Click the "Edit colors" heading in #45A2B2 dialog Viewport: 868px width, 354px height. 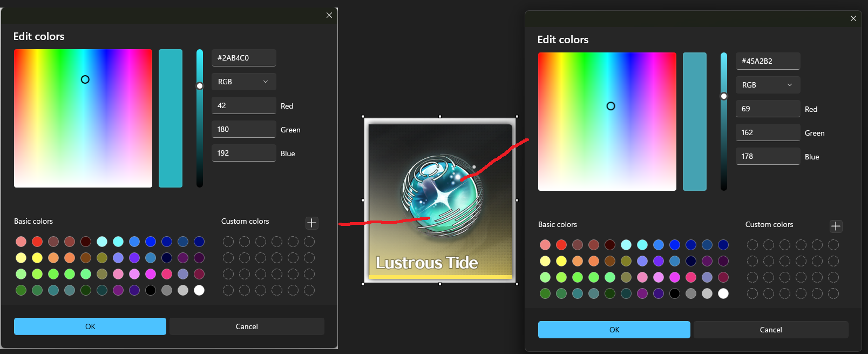click(x=563, y=39)
